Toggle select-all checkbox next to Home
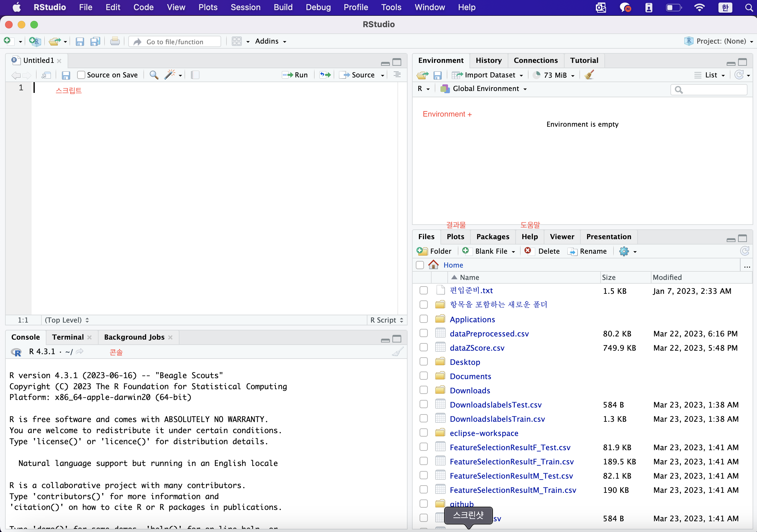Viewport: 757px width, 532px height. 420,265
